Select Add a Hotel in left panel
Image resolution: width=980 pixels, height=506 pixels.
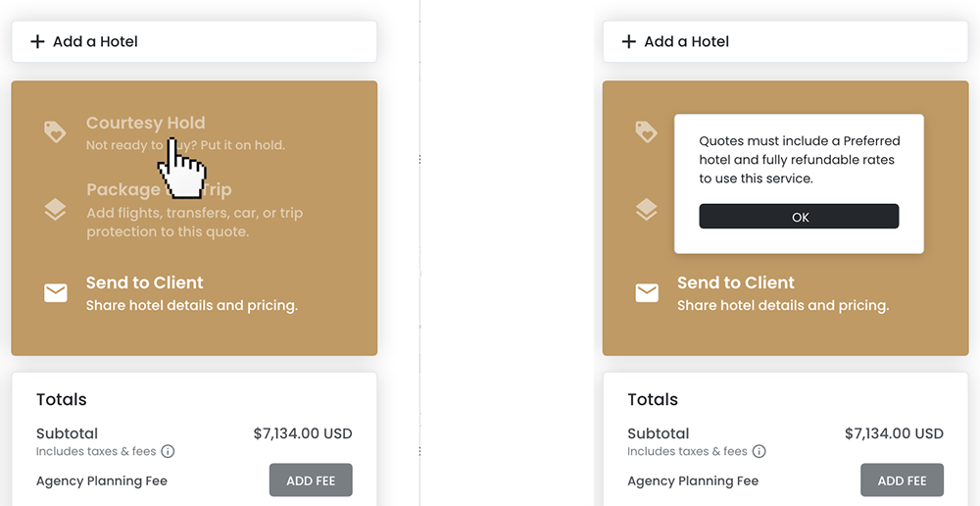95,41
